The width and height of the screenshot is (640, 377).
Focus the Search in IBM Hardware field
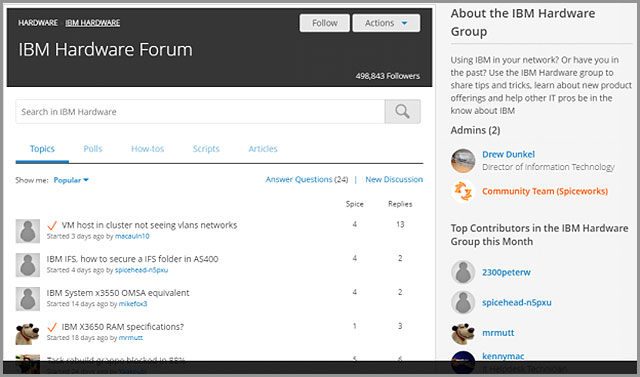[x=200, y=111]
